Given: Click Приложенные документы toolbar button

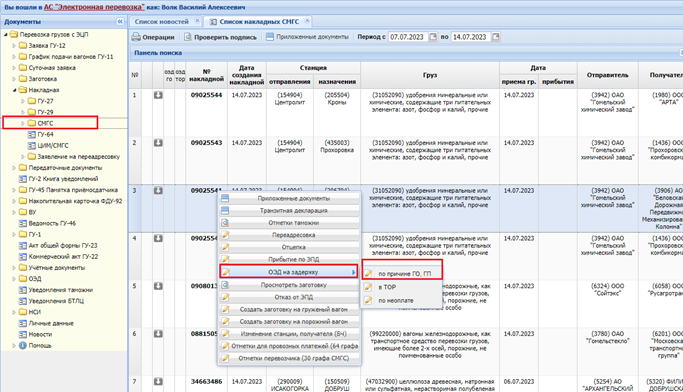Looking at the screenshot, I should click(308, 37).
